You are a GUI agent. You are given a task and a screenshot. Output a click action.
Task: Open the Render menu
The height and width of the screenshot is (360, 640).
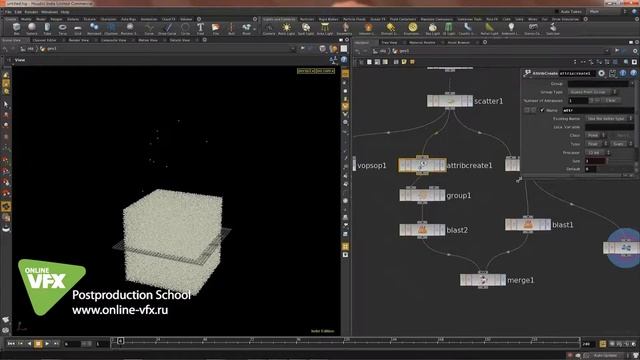tap(31, 12)
